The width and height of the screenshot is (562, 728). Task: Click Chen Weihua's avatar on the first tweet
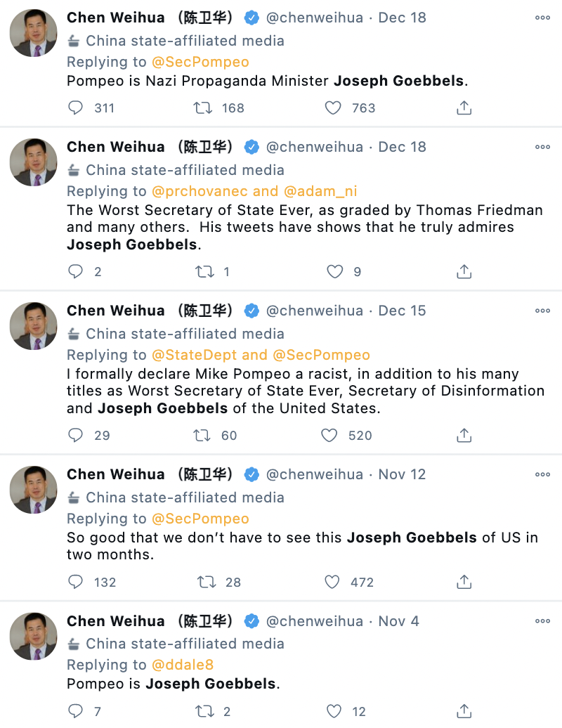coord(33,33)
